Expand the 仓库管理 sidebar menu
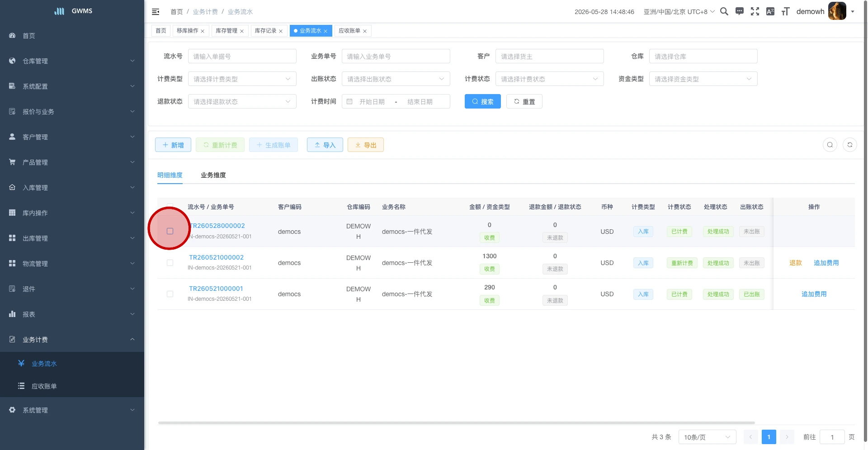This screenshot has width=868, height=450. pos(72,61)
